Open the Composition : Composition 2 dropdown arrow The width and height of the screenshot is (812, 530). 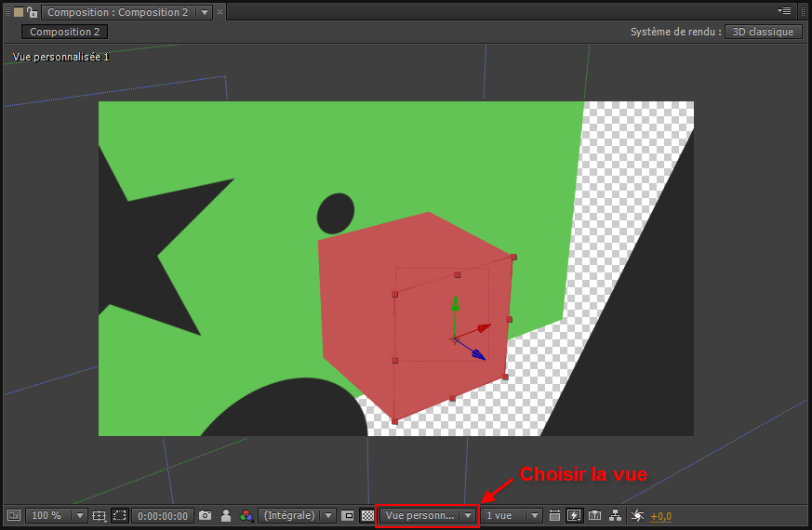(205, 12)
